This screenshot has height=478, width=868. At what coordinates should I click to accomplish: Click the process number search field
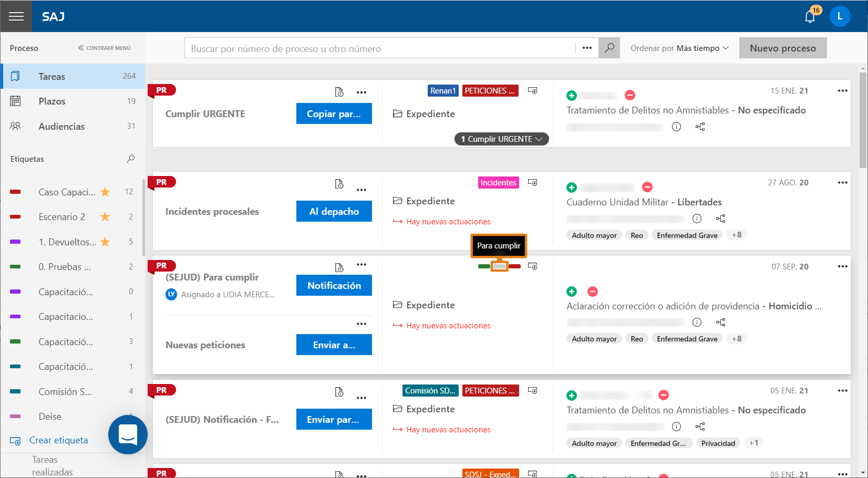(380, 48)
